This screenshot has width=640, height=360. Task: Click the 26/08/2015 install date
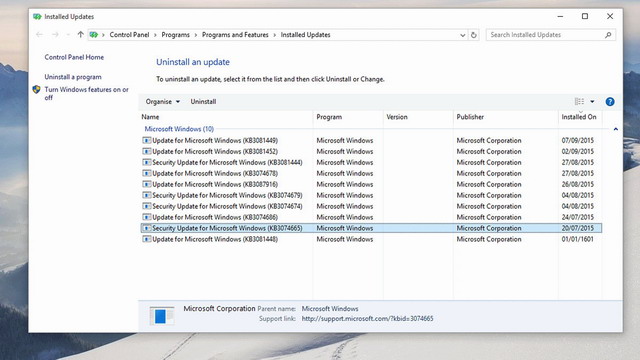578,184
